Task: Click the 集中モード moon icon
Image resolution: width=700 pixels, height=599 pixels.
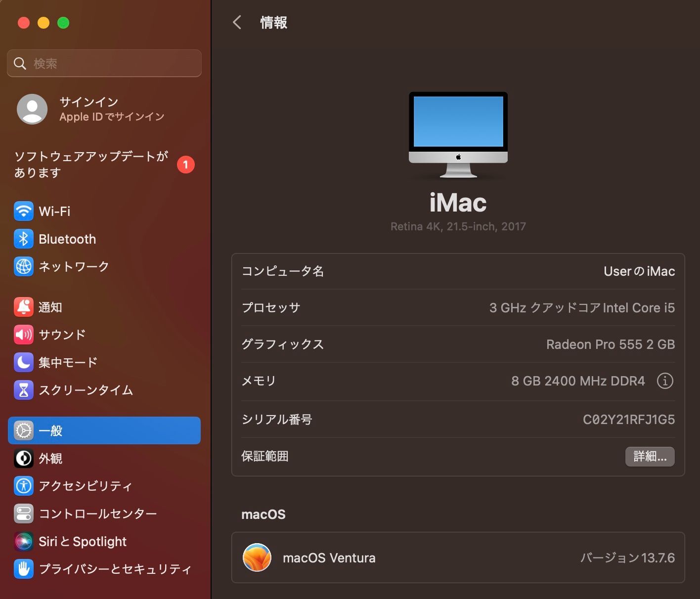Action: [x=24, y=362]
